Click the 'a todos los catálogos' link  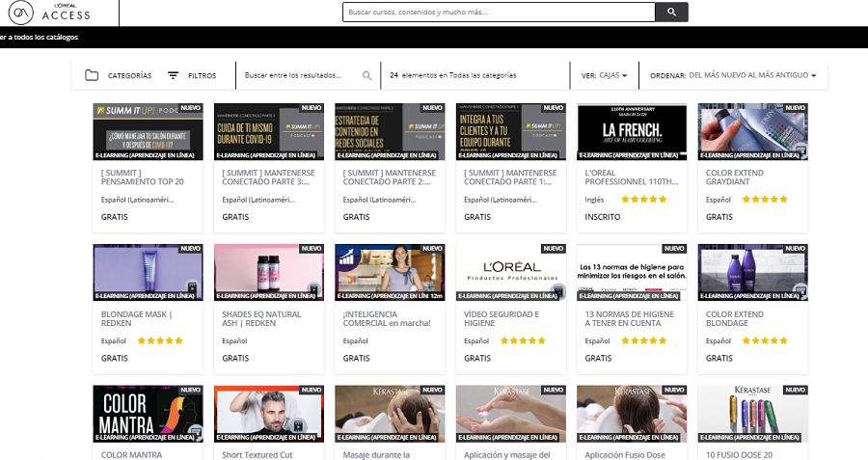coord(40,37)
